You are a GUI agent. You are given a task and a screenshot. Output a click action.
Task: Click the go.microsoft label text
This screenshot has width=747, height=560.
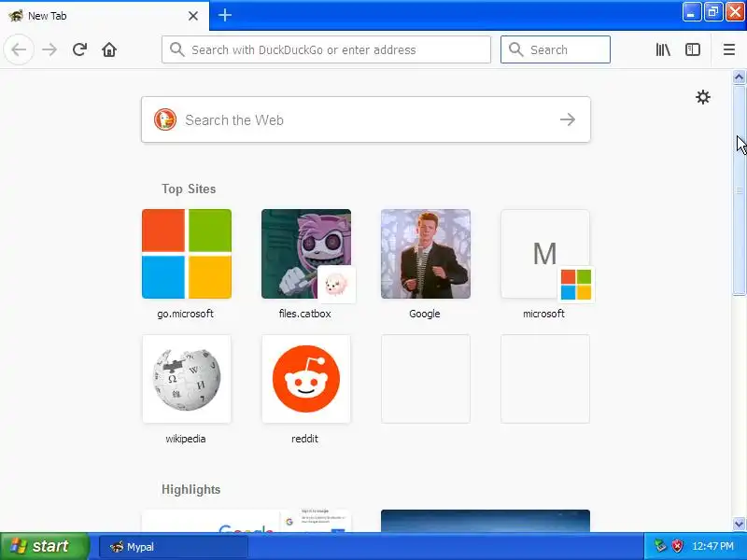click(185, 314)
